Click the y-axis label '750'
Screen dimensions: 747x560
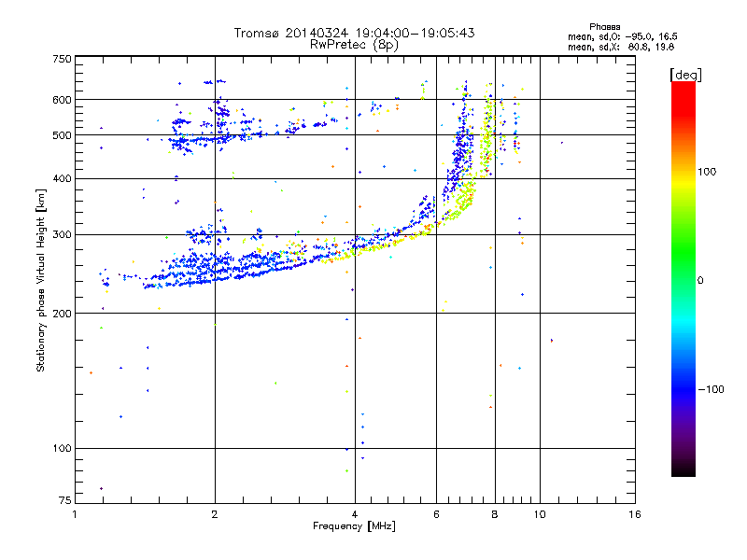62,59
